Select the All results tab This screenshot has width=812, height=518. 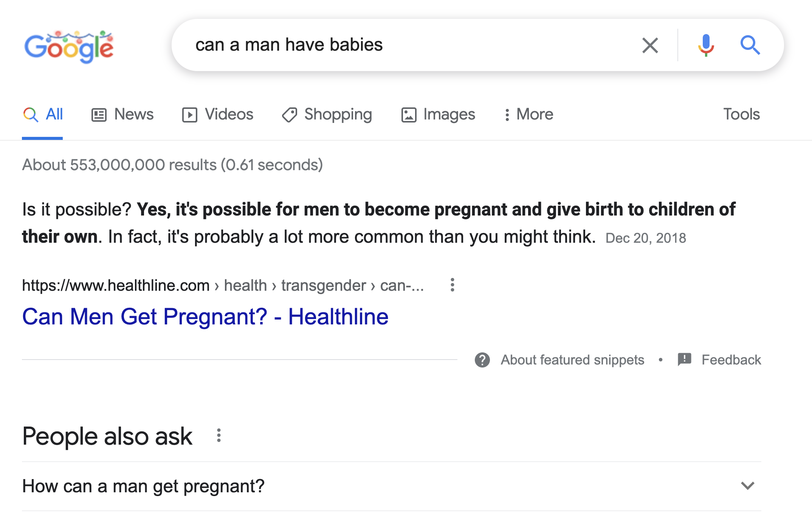click(x=43, y=114)
